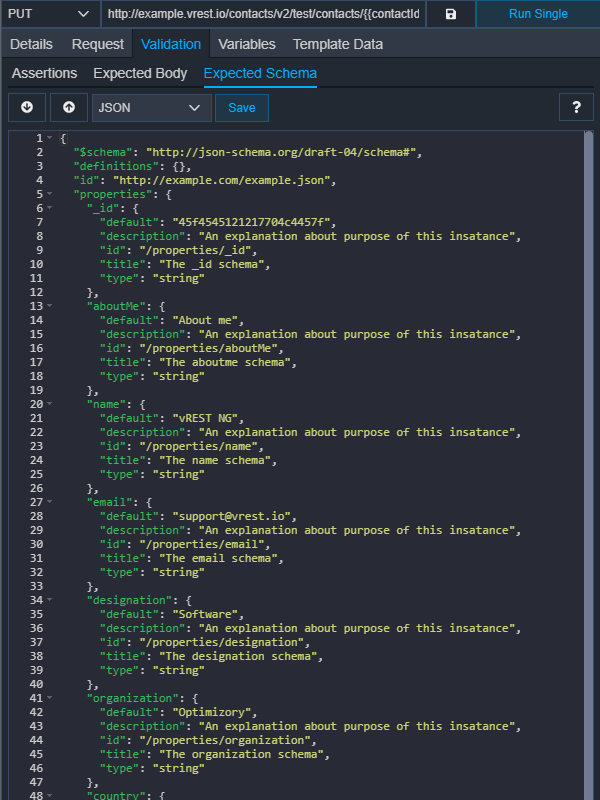The image size is (600, 800).
Task: Click the down-arrow circle button
Action: coord(27,107)
